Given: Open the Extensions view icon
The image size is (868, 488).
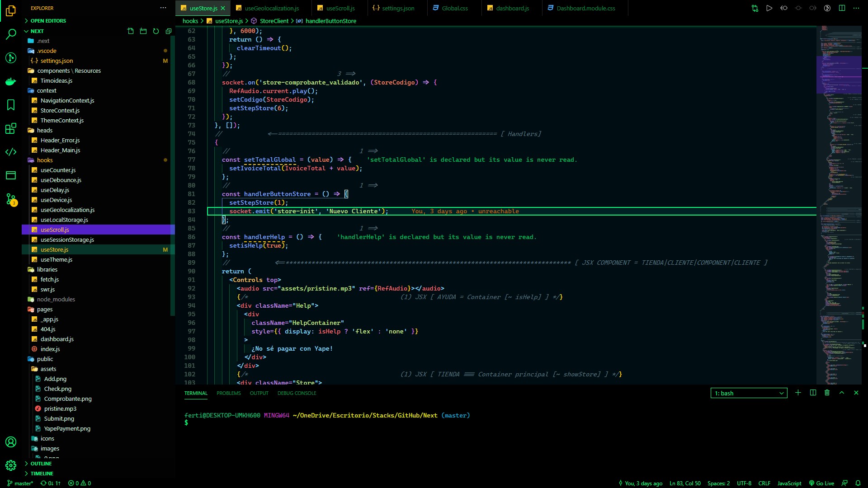Looking at the screenshot, I should 11,129.
